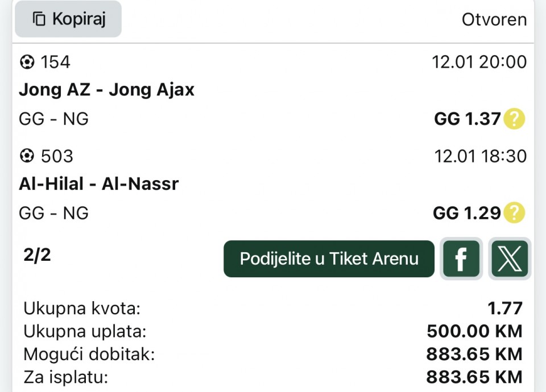Viewport: 546px width, 392px height.
Task: Click the Otvoren ticket status label
Action: tap(494, 20)
